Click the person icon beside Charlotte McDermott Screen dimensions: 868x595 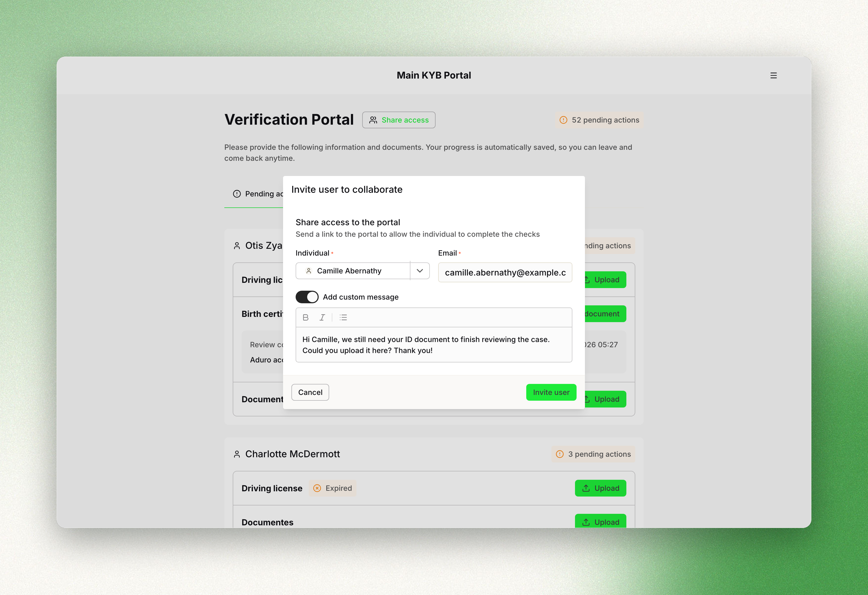click(x=237, y=454)
